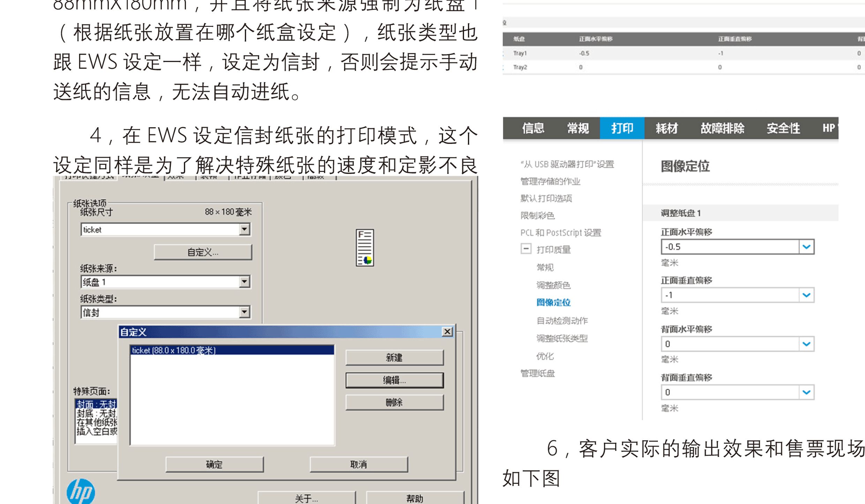Select 封面: 无封 in 特殊页面 list

(x=97, y=404)
